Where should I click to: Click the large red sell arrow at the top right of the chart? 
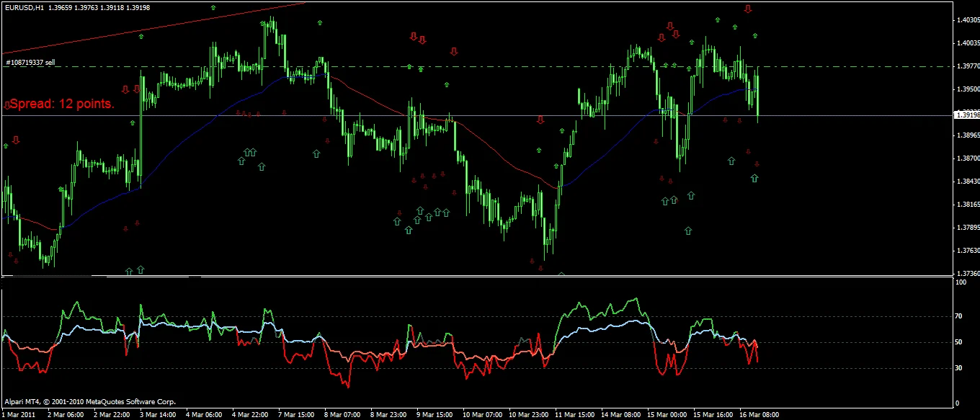[748, 9]
